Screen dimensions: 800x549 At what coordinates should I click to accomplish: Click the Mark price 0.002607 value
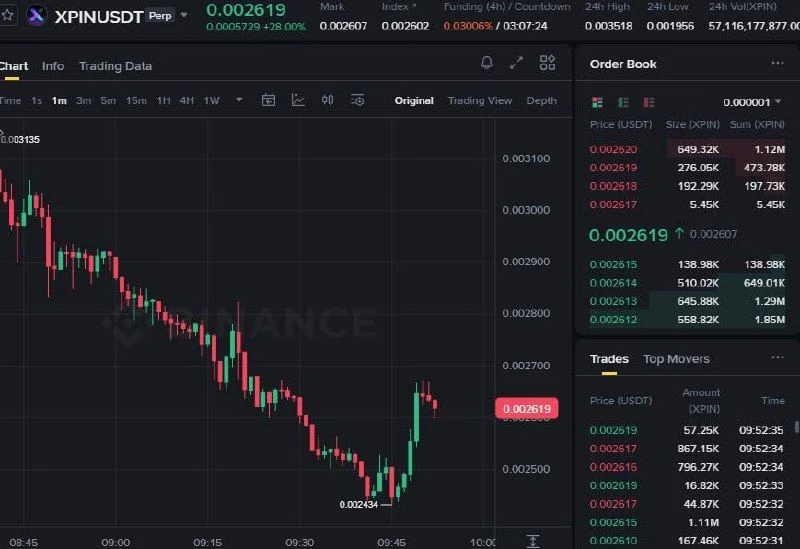pos(343,26)
